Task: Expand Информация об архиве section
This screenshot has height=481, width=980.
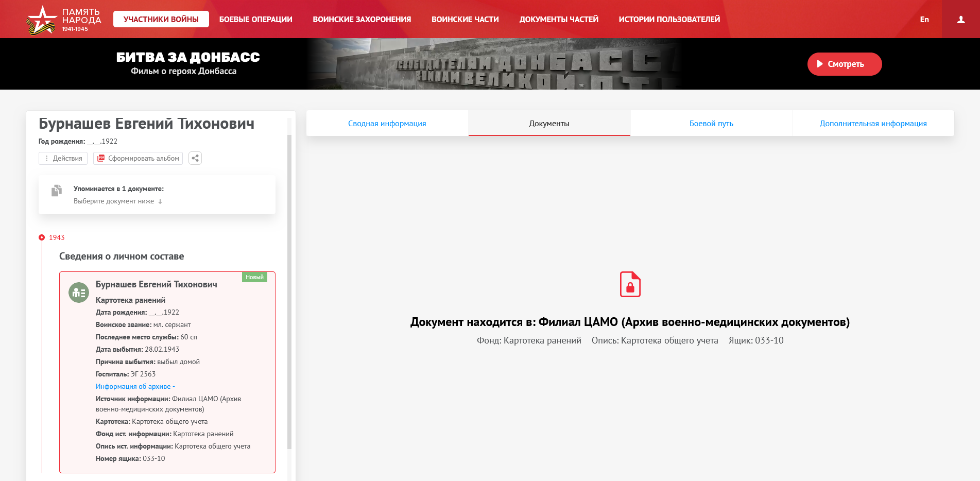Action: point(135,386)
